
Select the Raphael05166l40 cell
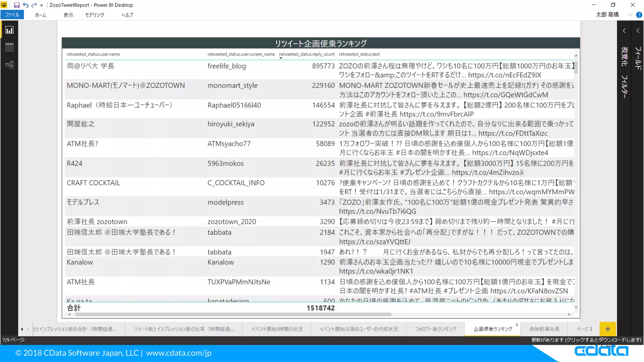click(234, 105)
